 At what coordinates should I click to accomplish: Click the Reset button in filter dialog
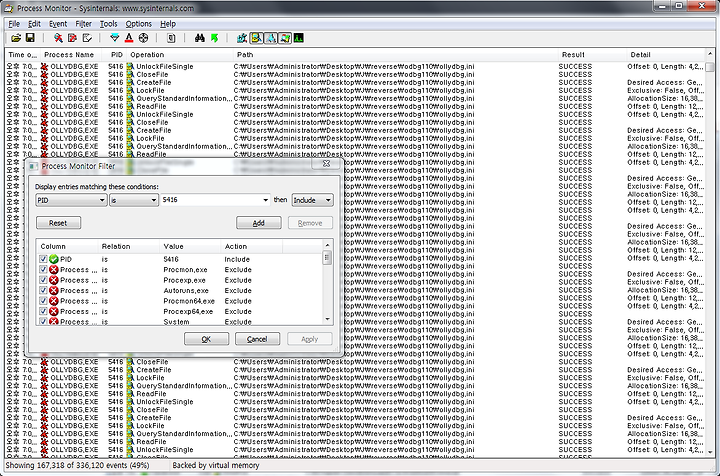pyautogui.click(x=58, y=223)
